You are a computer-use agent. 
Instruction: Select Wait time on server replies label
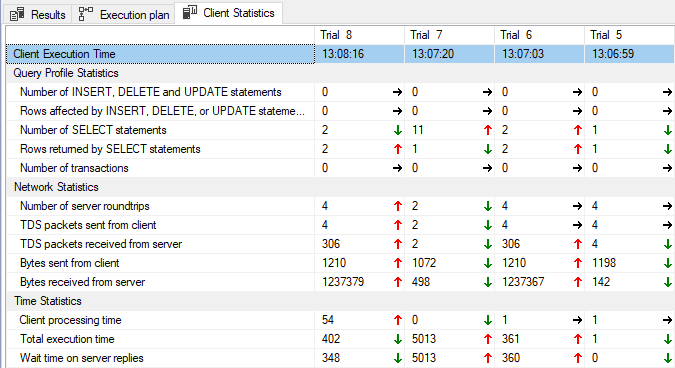click(81, 358)
